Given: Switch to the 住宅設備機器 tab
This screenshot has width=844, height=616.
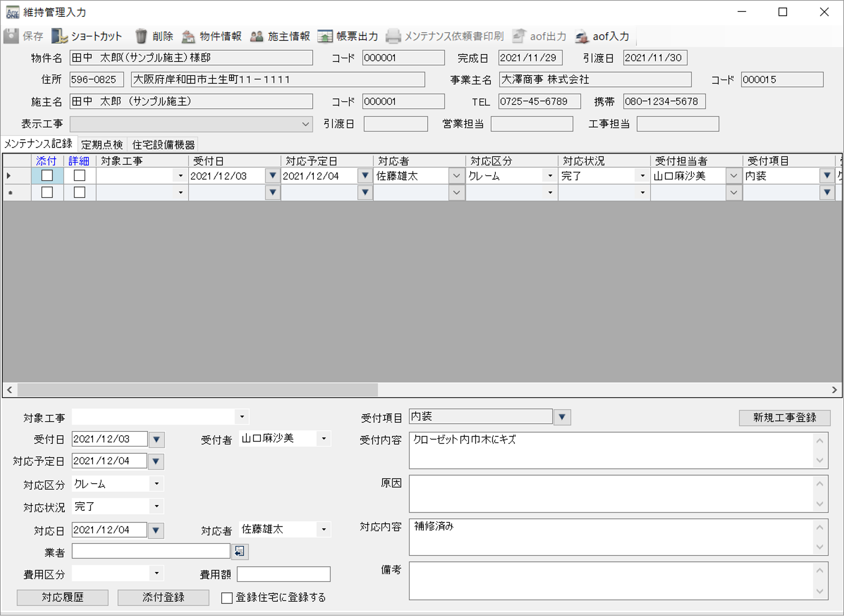Looking at the screenshot, I should pyautogui.click(x=163, y=145).
